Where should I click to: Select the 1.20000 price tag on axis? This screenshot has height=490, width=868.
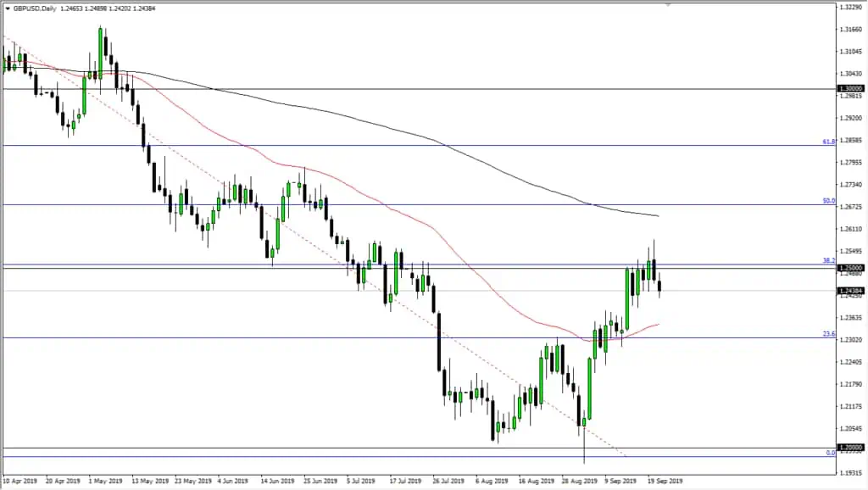850,447
